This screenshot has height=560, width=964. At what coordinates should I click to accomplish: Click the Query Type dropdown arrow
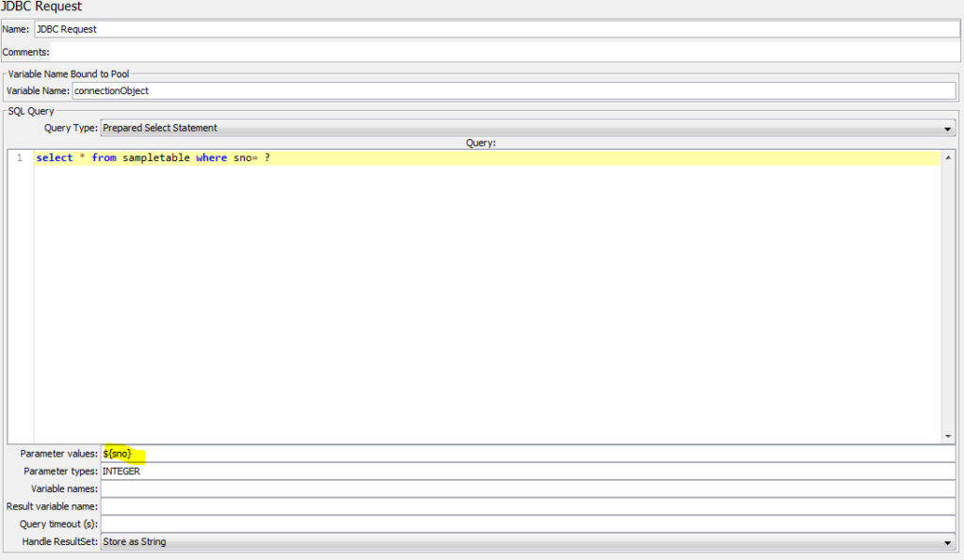coord(946,128)
